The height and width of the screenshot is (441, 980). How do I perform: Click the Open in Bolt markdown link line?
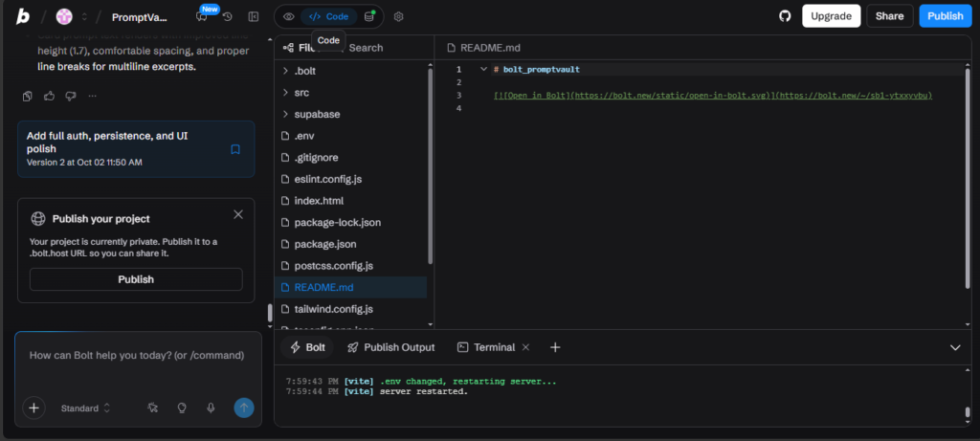click(712, 96)
